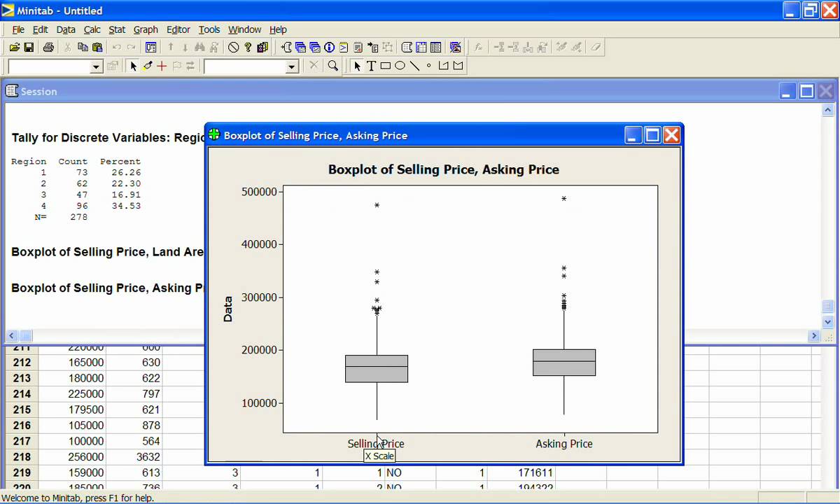The height and width of the screenshot is (504, 840).
Task: Click Session window horizontal scrollbar left arrow
Action: pos(12,336)
